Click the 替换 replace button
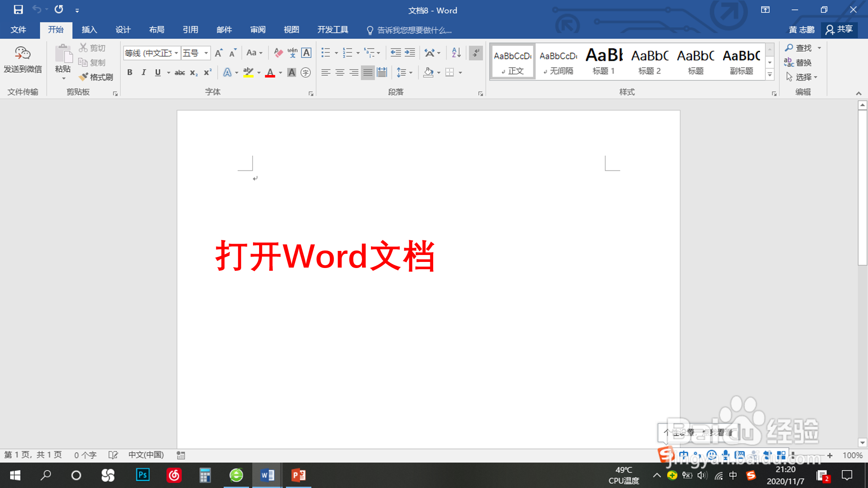Screen dimensions: 868x488 (x=798, y=63)
